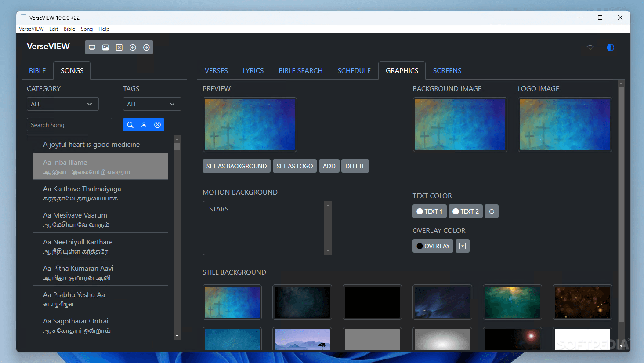Select song Aa Sagotharar Ontrai
This screenshot has height=363, width=644.
(100, 325)
